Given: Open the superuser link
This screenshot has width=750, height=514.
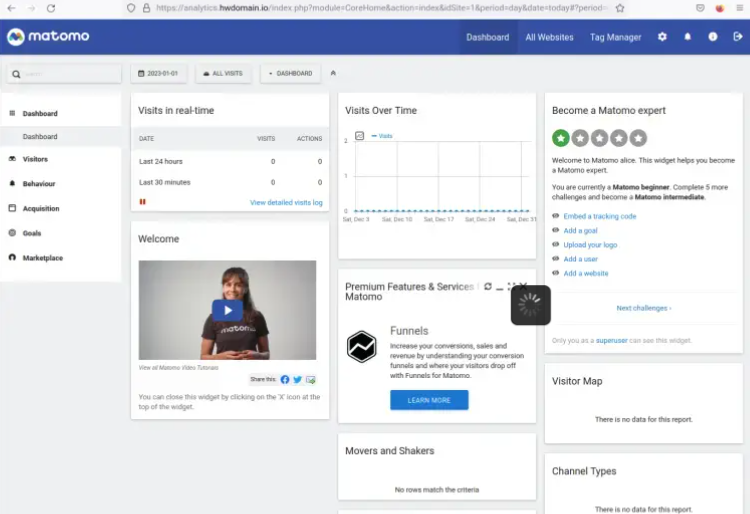Looking at the screenshot, I should (x=611, y=340).
